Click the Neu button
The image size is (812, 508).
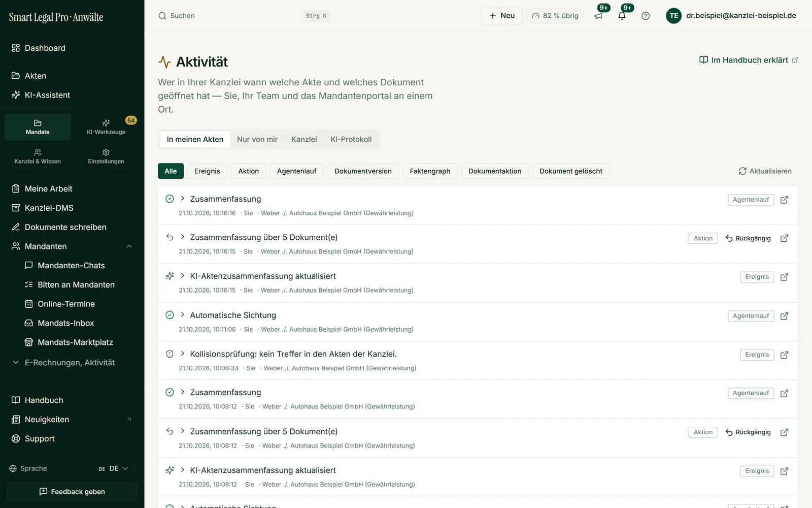coord(501,16)
